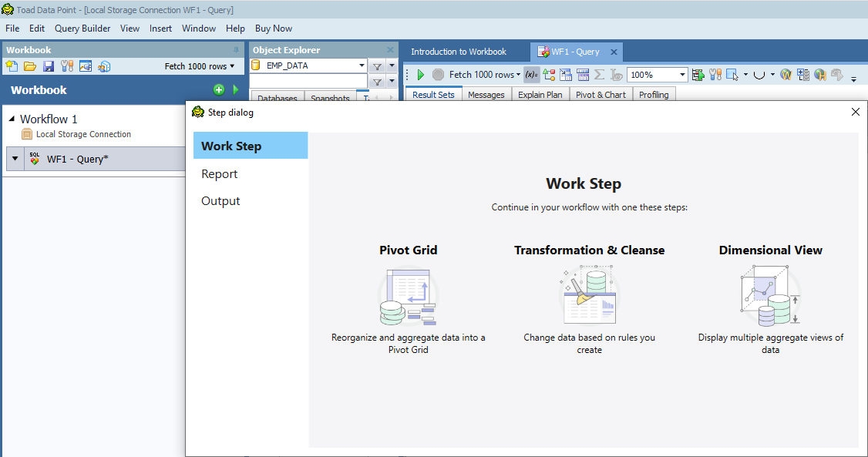Click the plug picture icon in Workbook toolbar

(86, 66)
